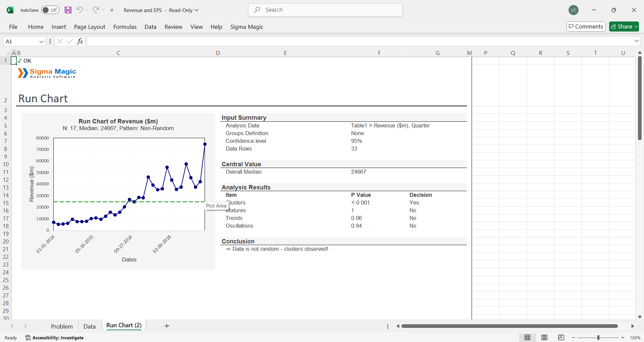The image size is (644, 342).
Task: Click the formula bar input area
Action: click(x=360, y=41)
